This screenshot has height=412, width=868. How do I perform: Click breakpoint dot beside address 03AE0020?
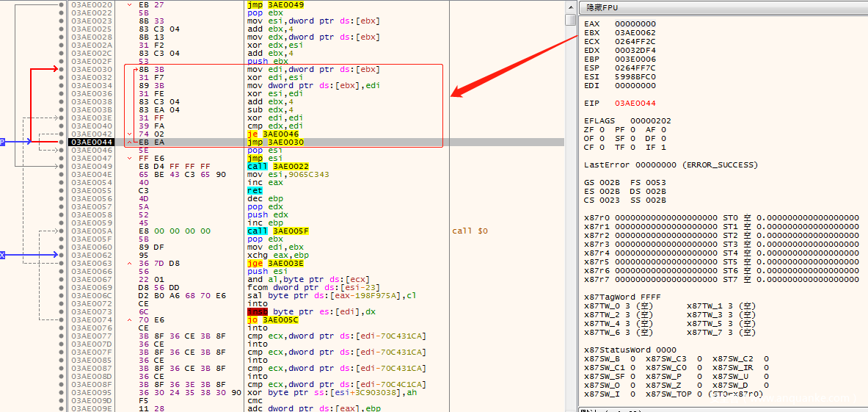click(x=61, y=4)
